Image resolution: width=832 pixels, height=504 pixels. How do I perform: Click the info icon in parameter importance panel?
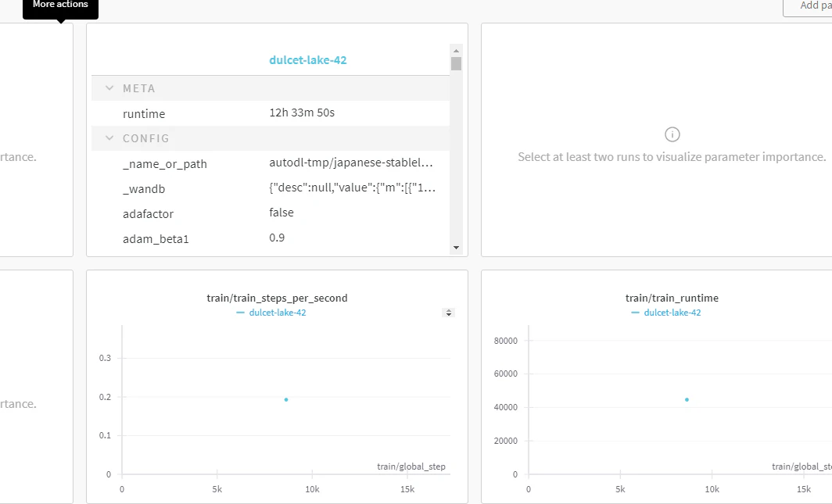click(672, 134)
